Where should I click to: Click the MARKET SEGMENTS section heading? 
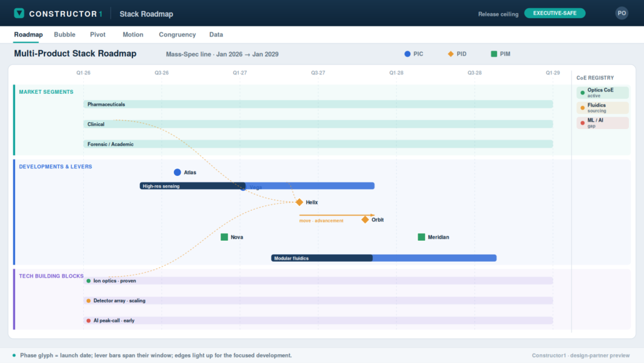(x=46, y=92)
